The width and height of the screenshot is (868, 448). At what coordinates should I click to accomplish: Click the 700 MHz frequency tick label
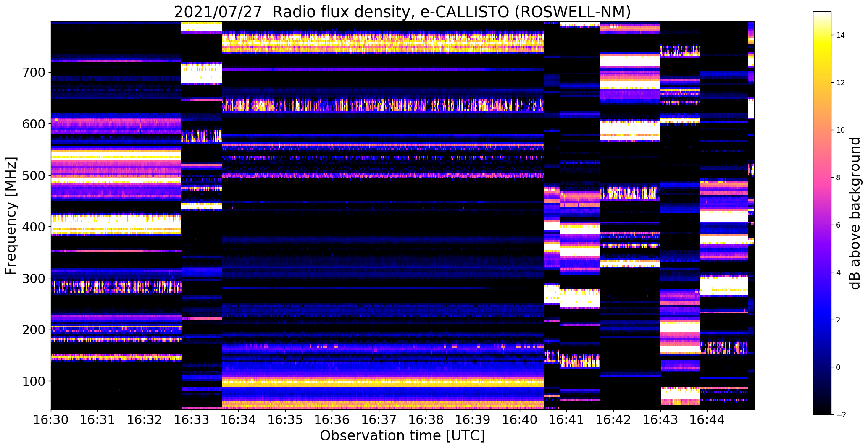coord(33,73)
